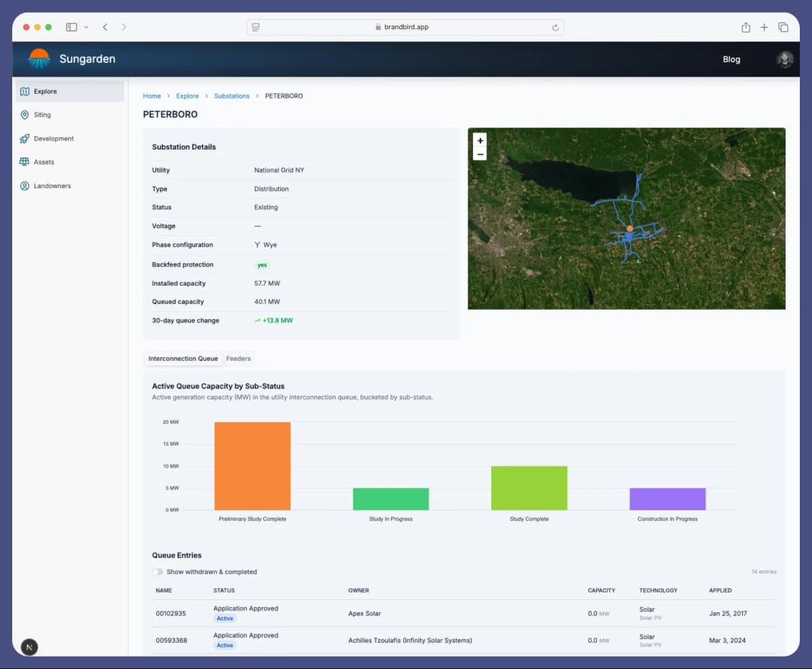The image size is (812, 669).
Task: Reload the page in the address bar
Action: (x=556, y=27)
